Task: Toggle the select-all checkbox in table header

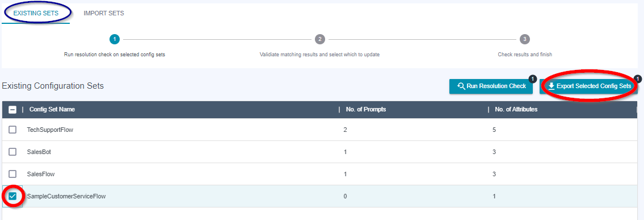Action: click(12, 109)
